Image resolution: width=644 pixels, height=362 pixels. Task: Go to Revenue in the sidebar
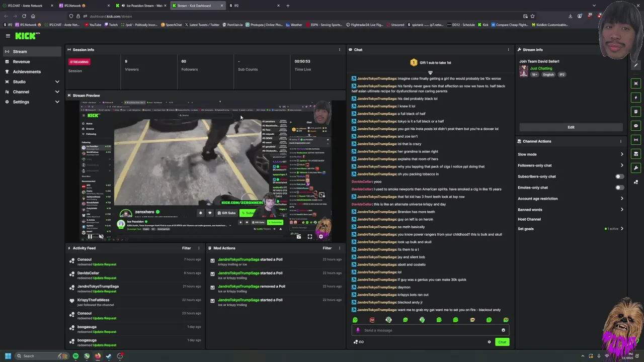click(31, 61)
